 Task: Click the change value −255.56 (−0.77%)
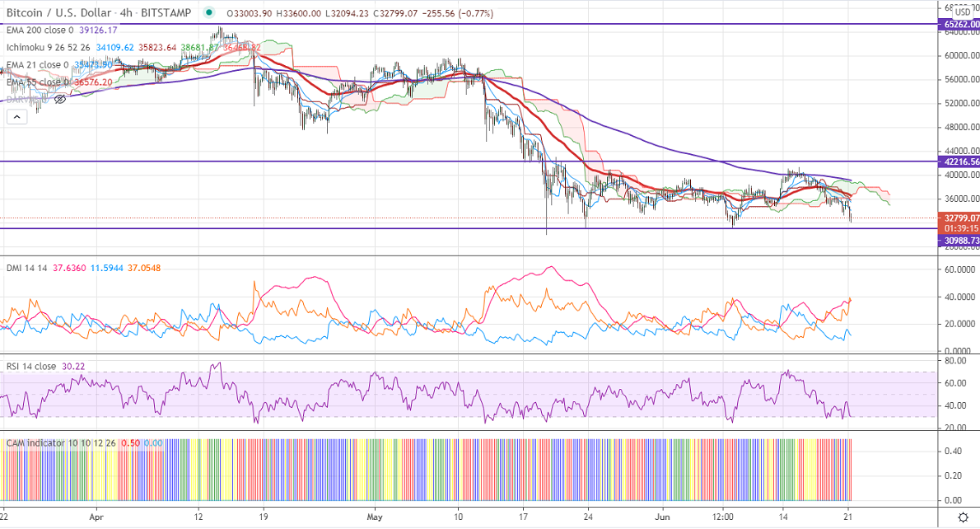click(x=458, y=13)
